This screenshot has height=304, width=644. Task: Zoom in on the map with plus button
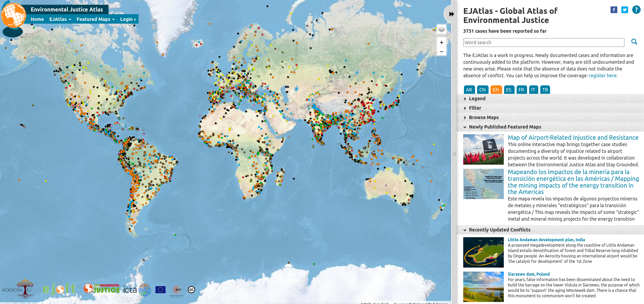[441, 42]
